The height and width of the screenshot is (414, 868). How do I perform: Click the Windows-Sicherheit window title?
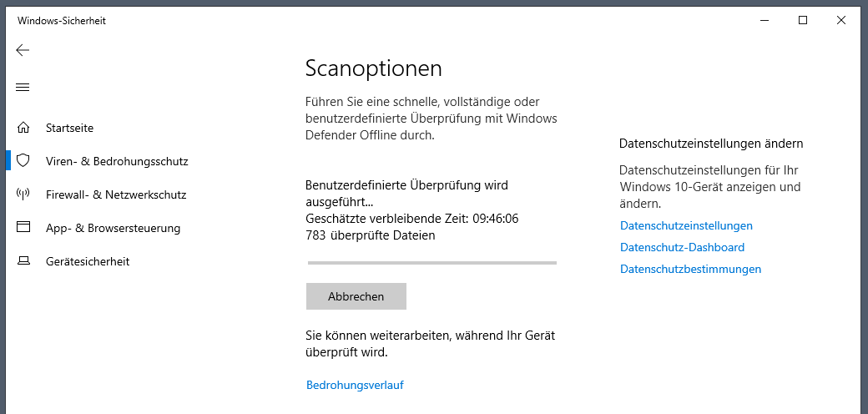62,21
